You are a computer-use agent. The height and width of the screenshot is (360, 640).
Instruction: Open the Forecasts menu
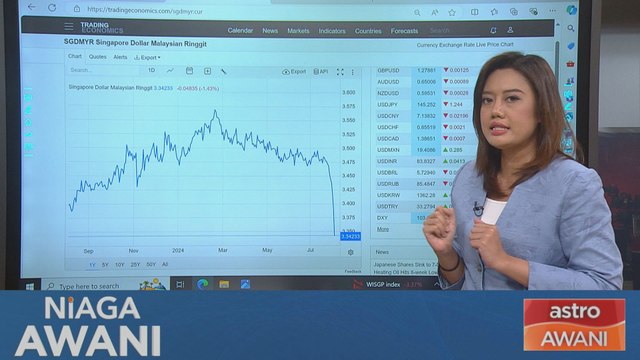404,31
